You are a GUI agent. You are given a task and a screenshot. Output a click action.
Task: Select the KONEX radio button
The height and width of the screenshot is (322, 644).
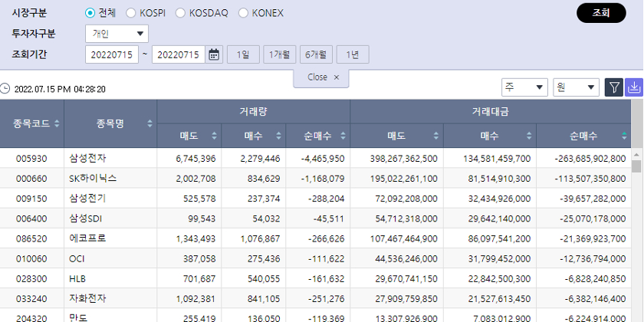click(x=244, y=13)
